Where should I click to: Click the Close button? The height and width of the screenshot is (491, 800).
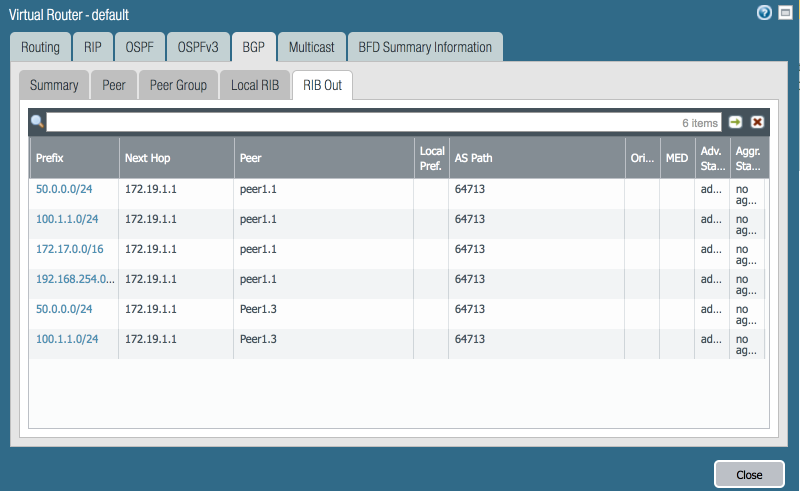pyautogui.click(x=748, y=474)
